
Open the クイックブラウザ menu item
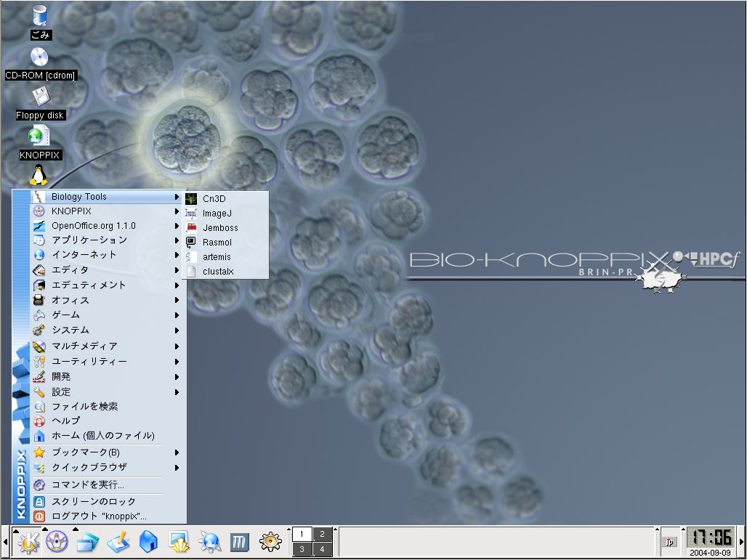pyautogui.click(x=108, y=468)
